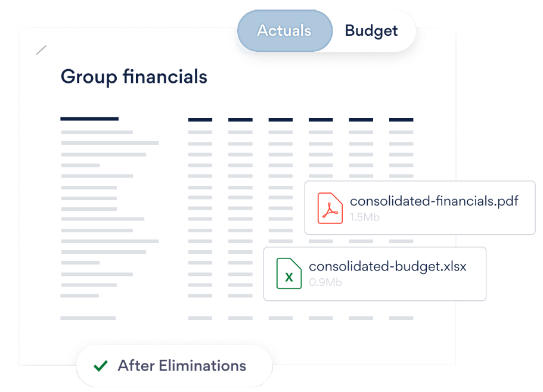Click the 1.5Mb file size text

tap(365, 217)
